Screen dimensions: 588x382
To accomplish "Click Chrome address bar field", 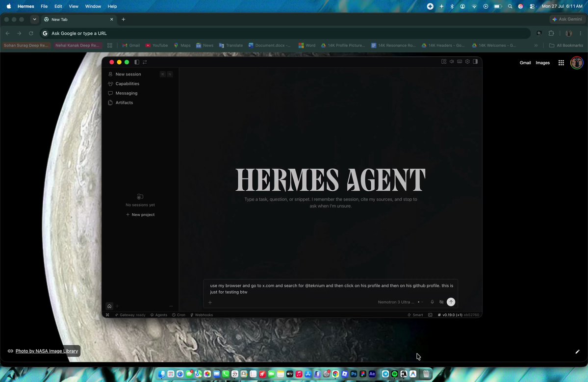I will pyautogui.click(x=285, y=33).
